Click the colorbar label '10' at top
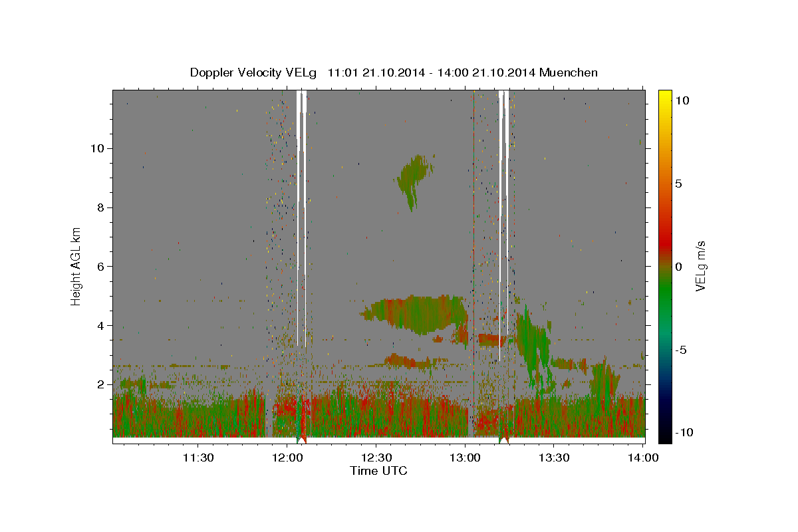The height and width of the screenshot is (532, 798). point(682,100)
